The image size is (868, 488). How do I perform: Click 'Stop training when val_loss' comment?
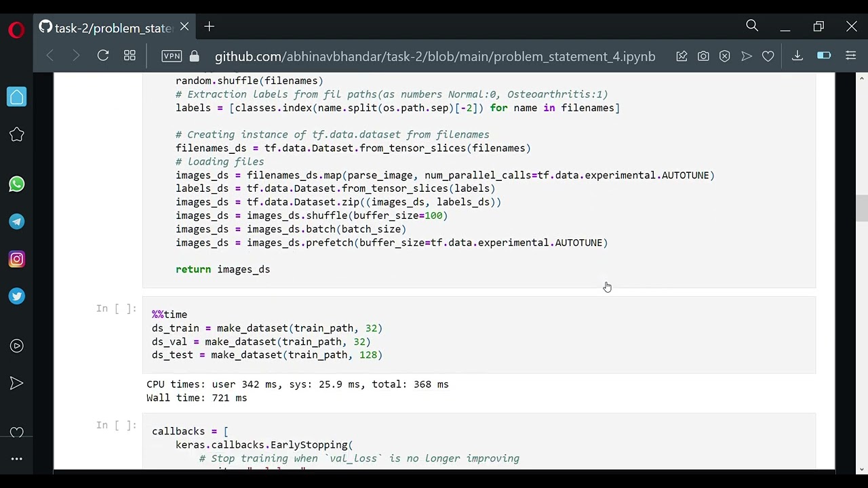[x=359, y=458]
